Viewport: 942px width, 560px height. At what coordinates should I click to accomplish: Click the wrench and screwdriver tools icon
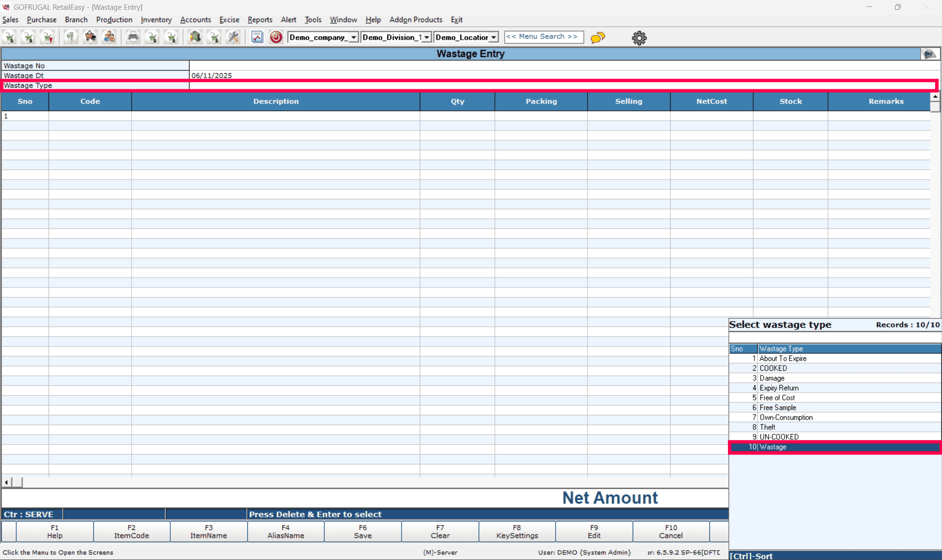(233, 37)
